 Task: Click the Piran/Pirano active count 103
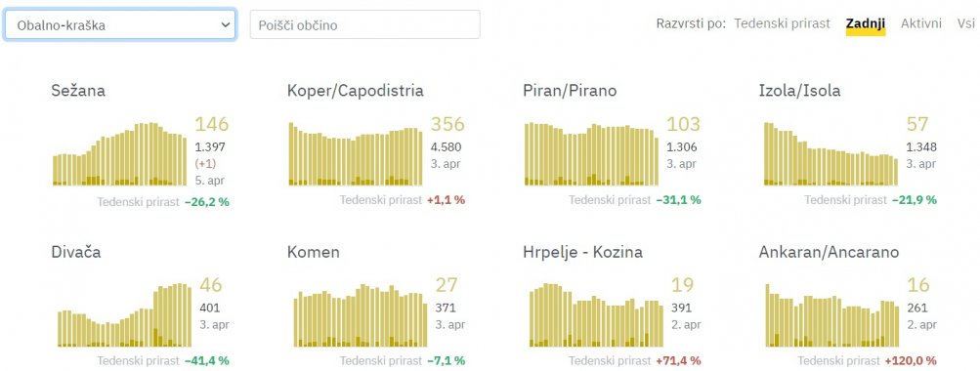(x=683, y=124)
